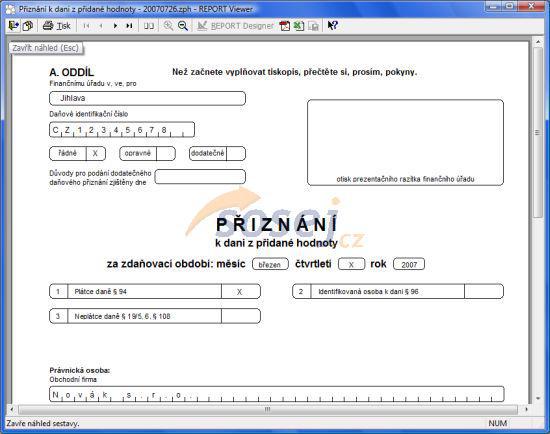Advance to the next page of the report

click(115, 26)
